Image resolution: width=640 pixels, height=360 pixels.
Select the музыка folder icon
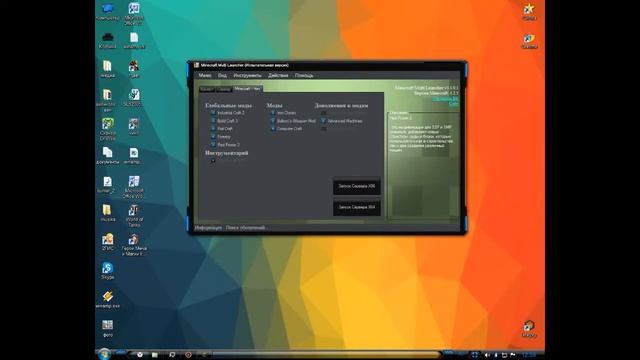[x=107, y=213]
